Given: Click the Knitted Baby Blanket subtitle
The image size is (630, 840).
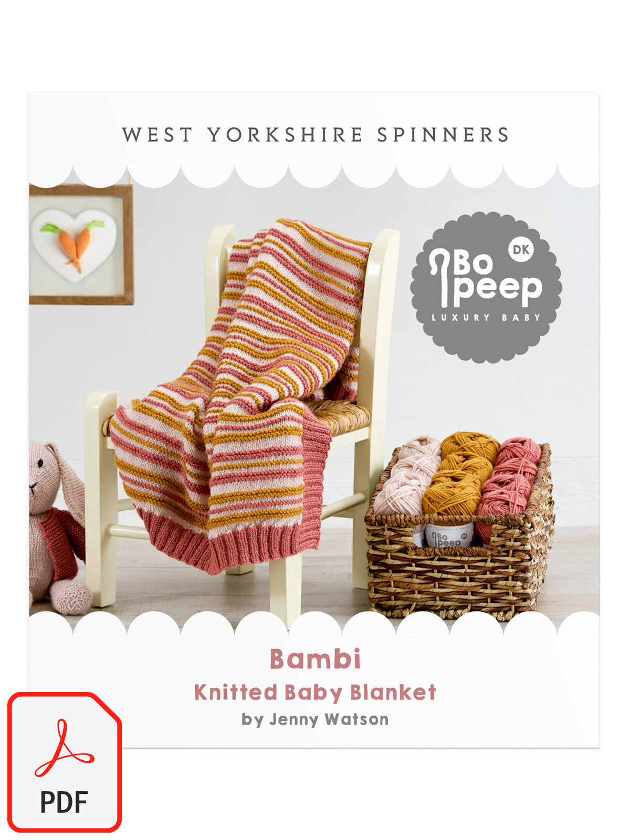Looking at the screenshot, I should [316, 692].
